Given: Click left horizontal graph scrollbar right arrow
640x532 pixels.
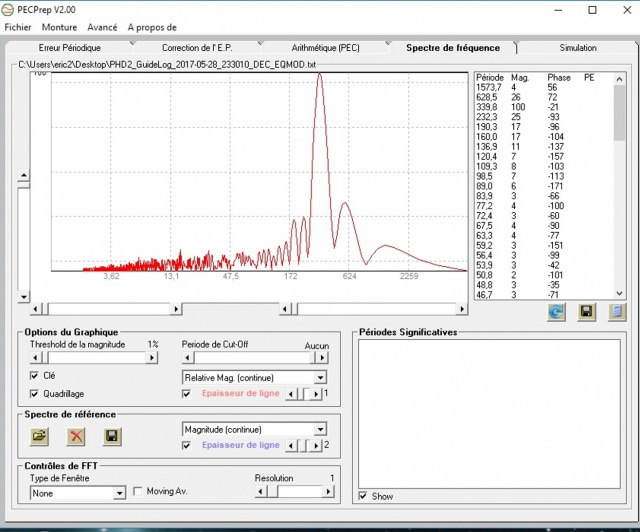Looking at the screenshot, I should [176, 309].
